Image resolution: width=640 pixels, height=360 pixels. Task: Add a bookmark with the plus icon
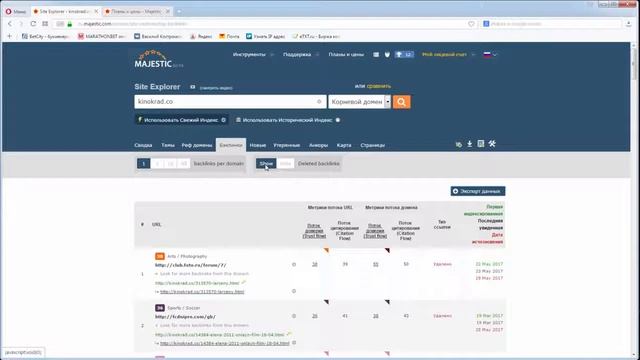[9, 36]
